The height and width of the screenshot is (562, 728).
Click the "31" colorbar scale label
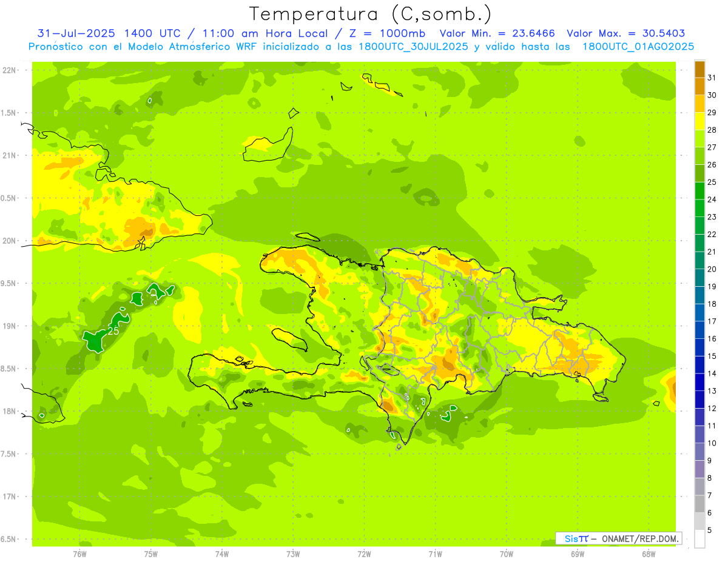click(712, 78)
